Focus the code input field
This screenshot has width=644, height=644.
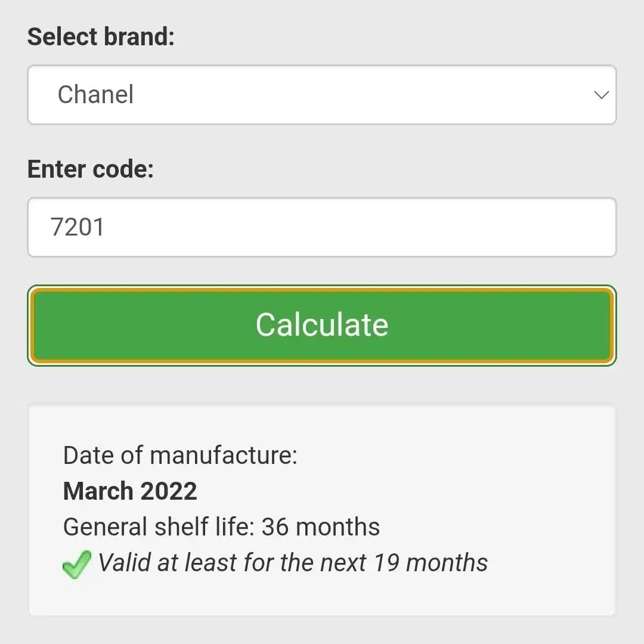[x=322, y=227]
